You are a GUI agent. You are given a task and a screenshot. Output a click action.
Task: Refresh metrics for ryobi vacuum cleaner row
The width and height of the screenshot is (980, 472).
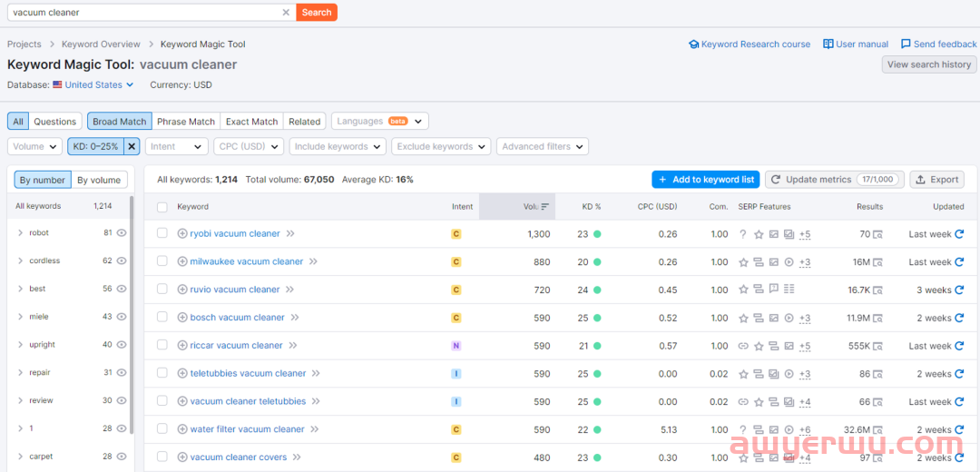[959, 234]
